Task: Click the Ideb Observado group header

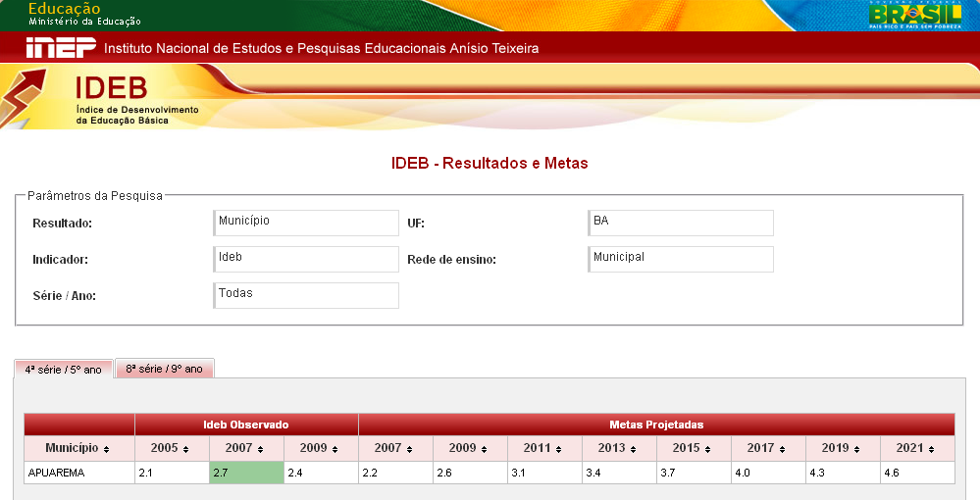Action: tap(246, 425)
